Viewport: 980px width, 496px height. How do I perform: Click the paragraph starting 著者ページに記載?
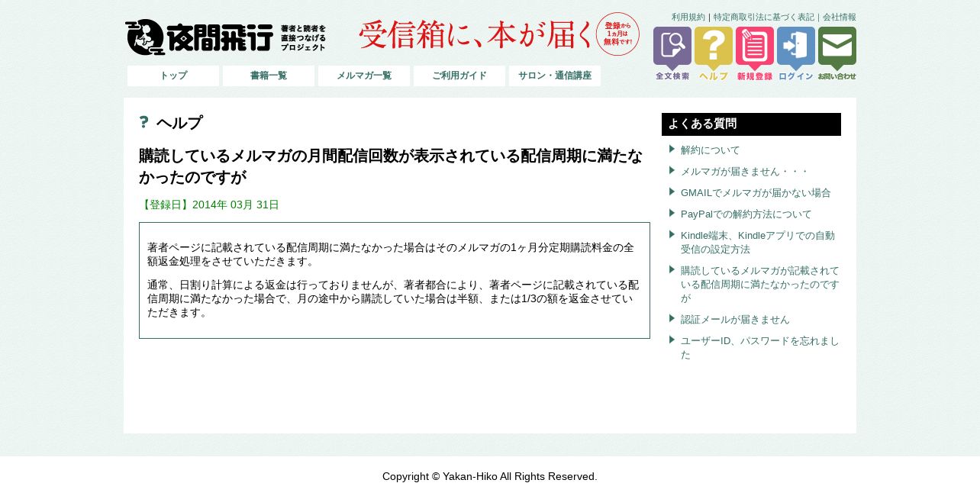[391, 254]
